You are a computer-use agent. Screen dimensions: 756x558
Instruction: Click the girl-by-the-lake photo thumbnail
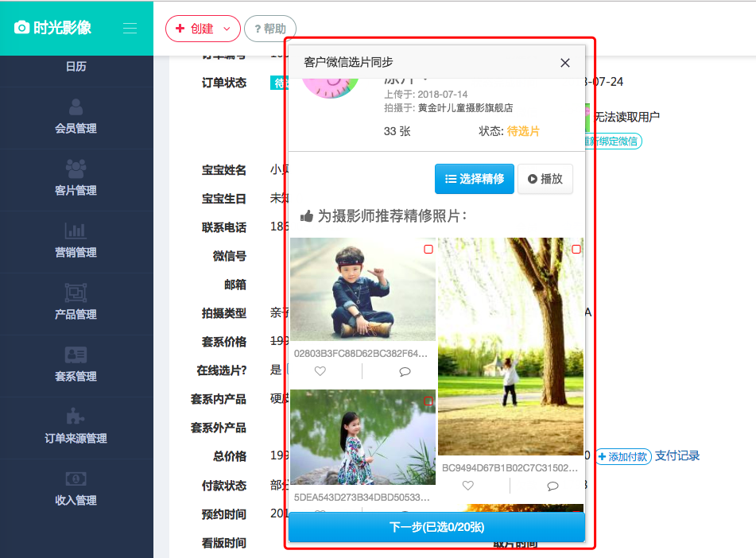[362, 436]
